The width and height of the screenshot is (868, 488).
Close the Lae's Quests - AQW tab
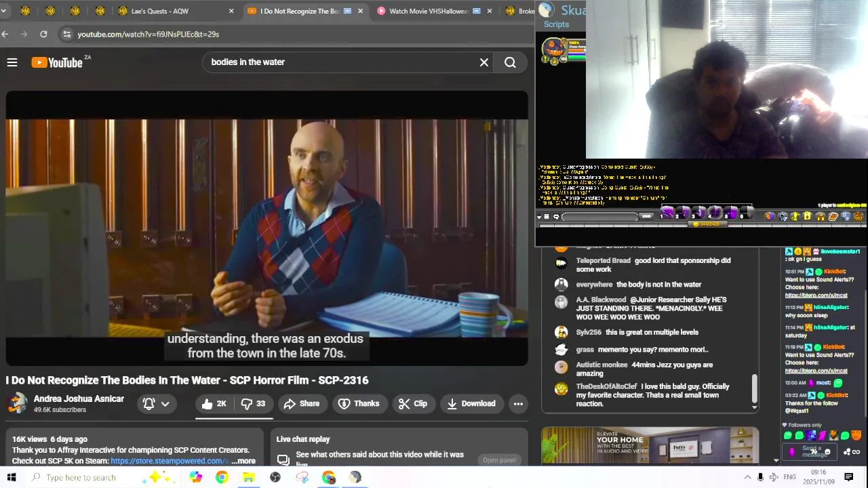click(x=231, y=11)
